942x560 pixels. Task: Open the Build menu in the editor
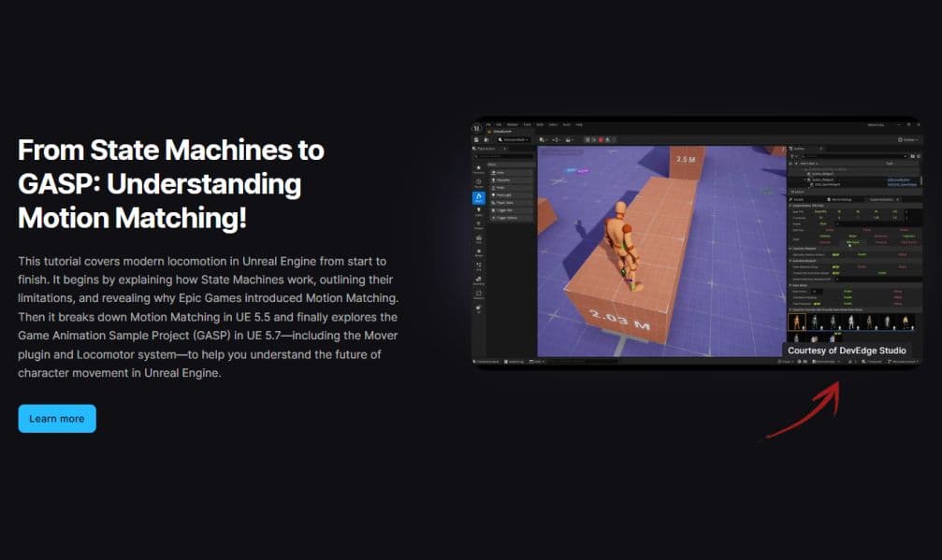(x=540, y=124)
